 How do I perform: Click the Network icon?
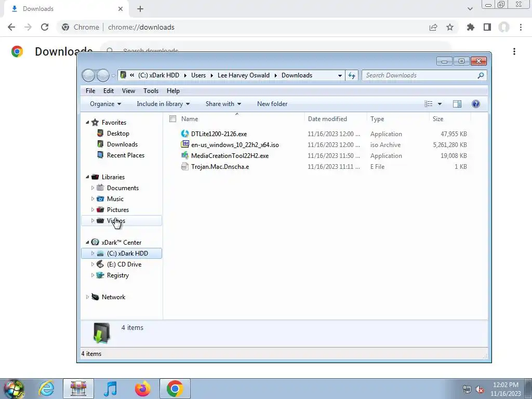tap(95, 297)
